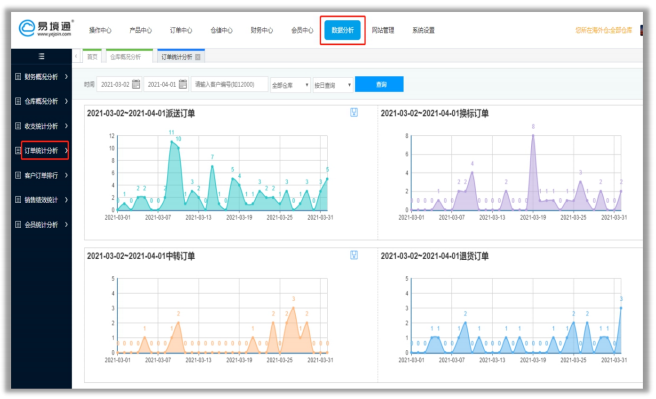
Task: Expand 销售绩效统计 sidebar chevron
Action: pos(66,200)
